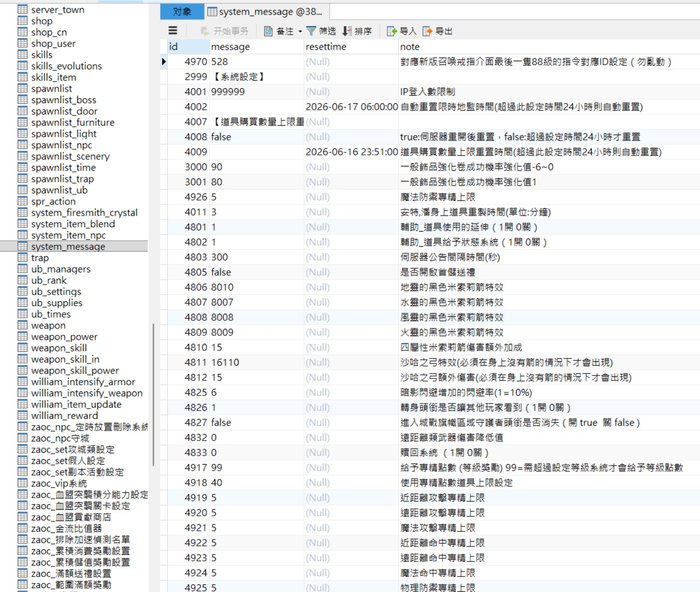Select the system_firesmith_crystal table
The width and height of the screenshot is (700, 592).
click(x=84, y=213)
